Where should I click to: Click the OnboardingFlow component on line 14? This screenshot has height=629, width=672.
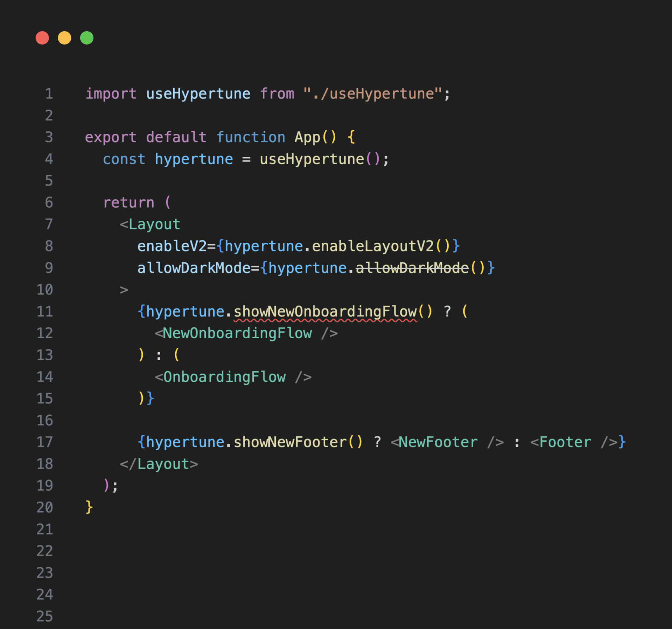224,377
